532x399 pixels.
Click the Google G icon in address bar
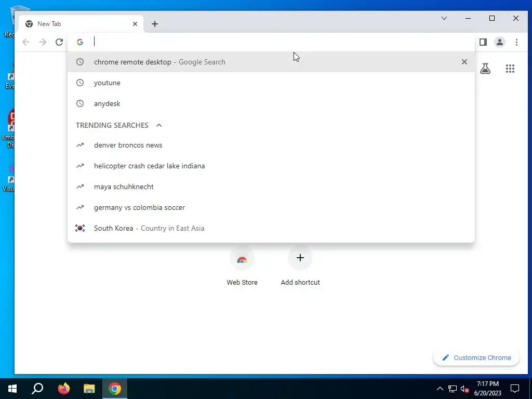(79, 42)
